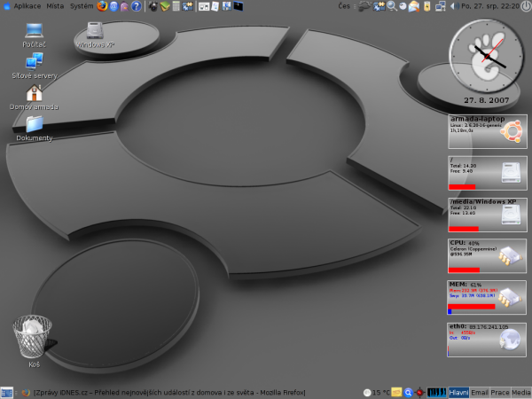Click the date text 27. 8. 2007

(x=487, y=100)
